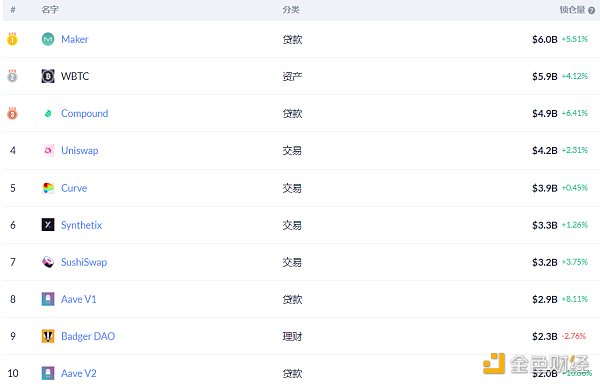Click the pink Uniswap unicorn icon

(48, 150)
